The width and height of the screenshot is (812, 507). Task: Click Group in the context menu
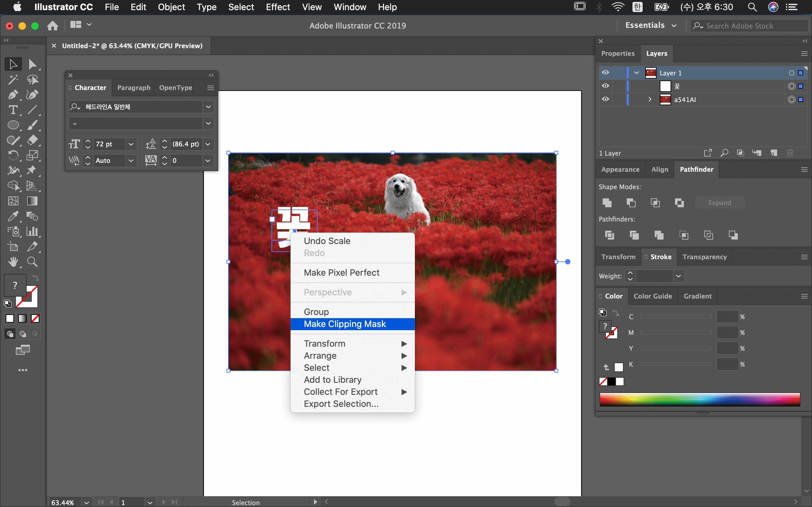point(316,312)
